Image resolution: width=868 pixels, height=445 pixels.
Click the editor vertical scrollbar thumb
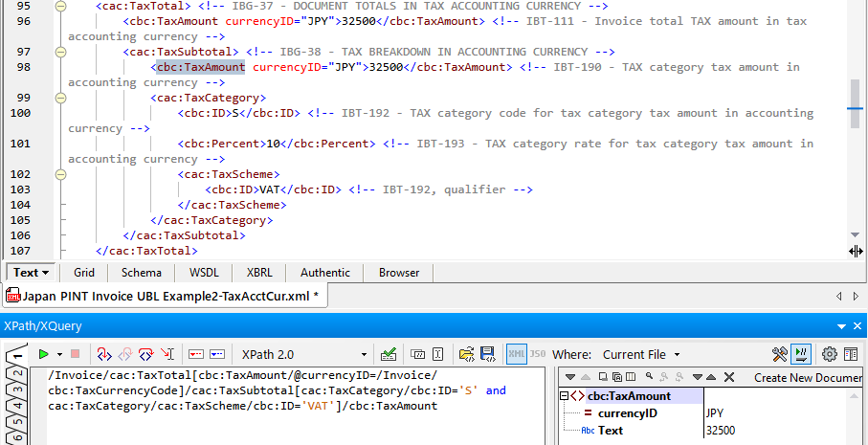pos(856,103)
